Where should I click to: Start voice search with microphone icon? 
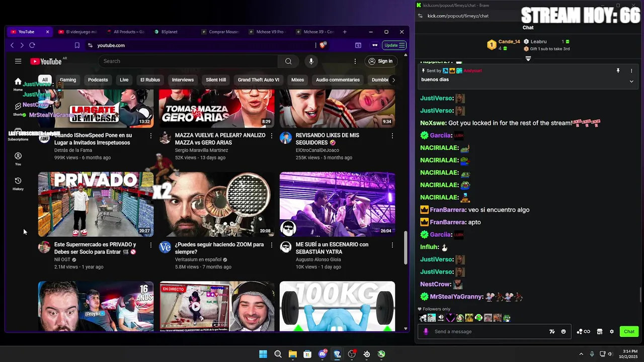311,61
